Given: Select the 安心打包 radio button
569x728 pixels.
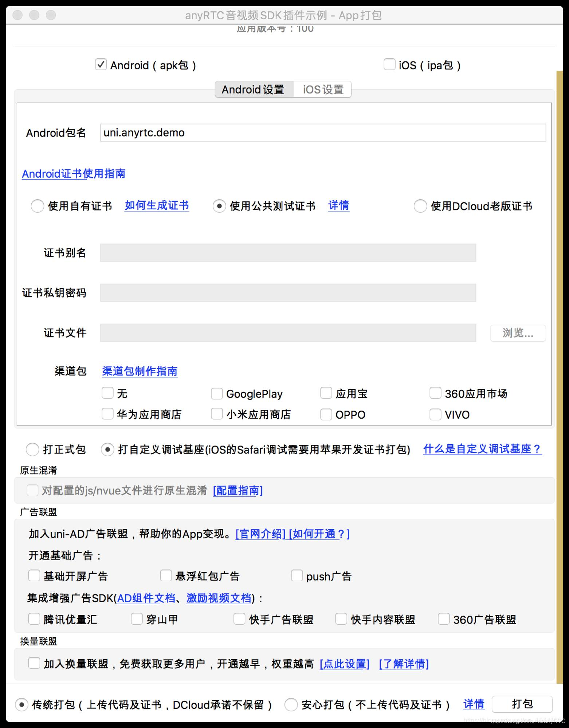Looking at the screenshot, I should [x=291, y=705].
